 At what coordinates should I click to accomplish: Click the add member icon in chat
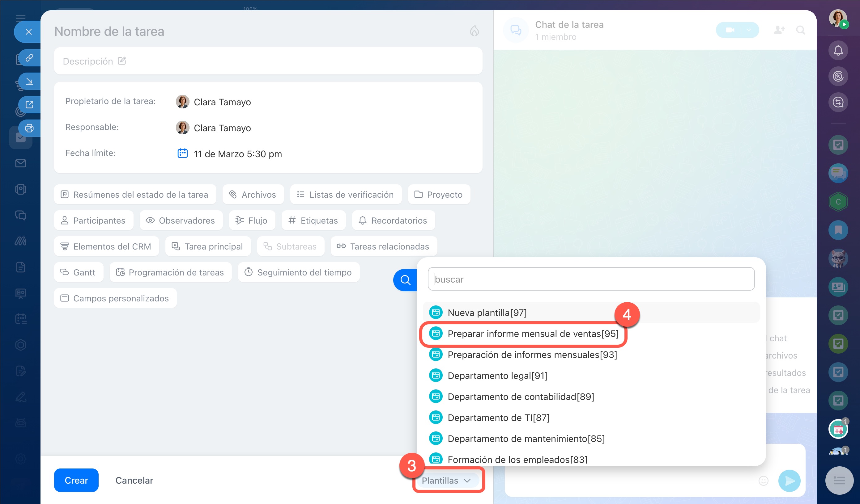(779, 30)
